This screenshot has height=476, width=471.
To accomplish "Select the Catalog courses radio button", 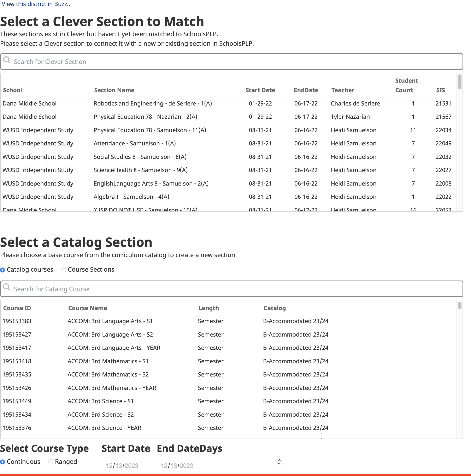I will pos(3,270).
